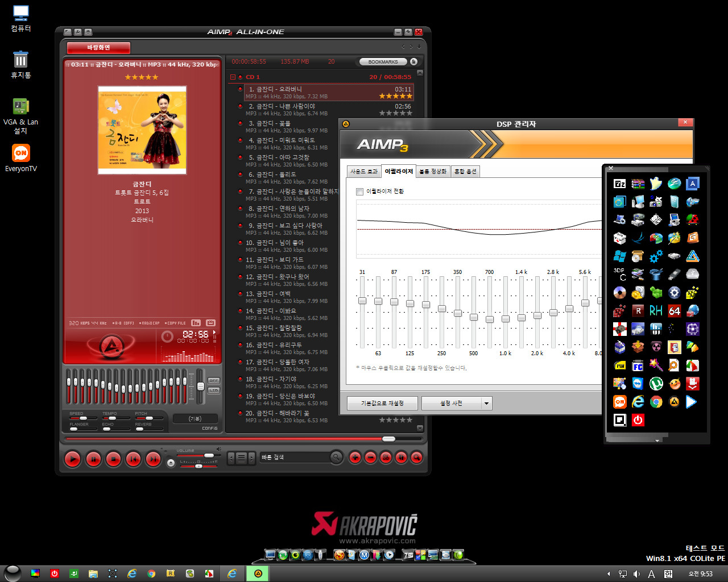
Task: Add files with red plus button
Action: [355, 457]
